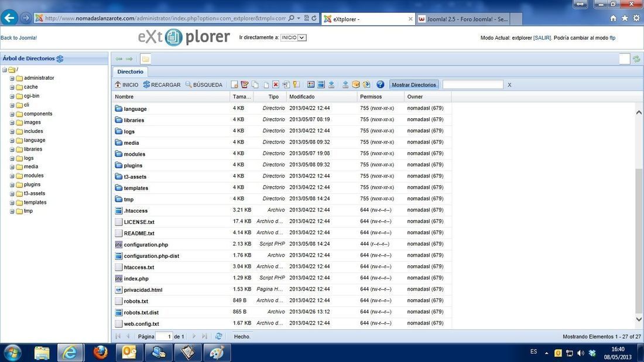Switch to ftp mode link
The height and width of the screenshot is (362, 644).
pos(612,38)
